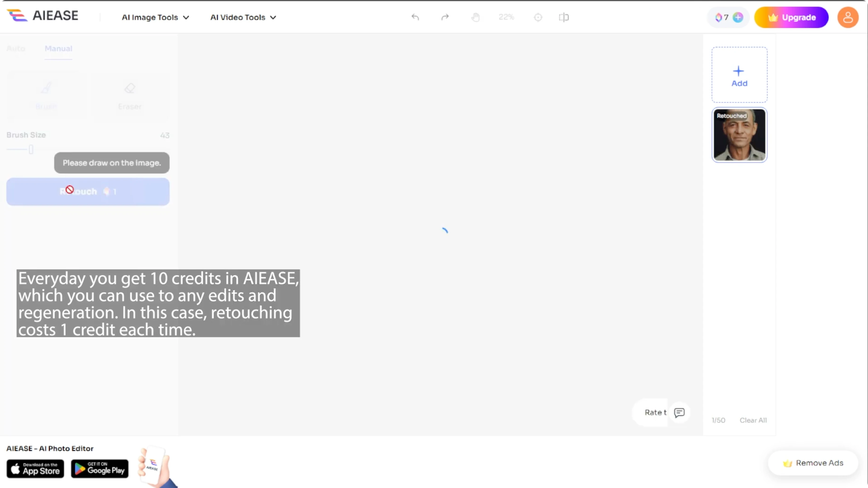Click Clear All images
The height and width of the screenshot is (488, 868).
[753, 420]
